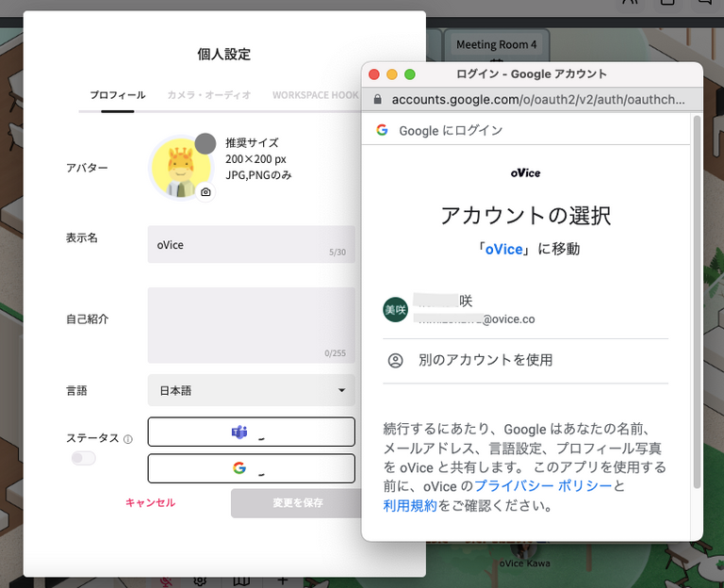Viewport: 724px width, 588px height.
Task: Click the Google connect button
Action: (251, 468)
